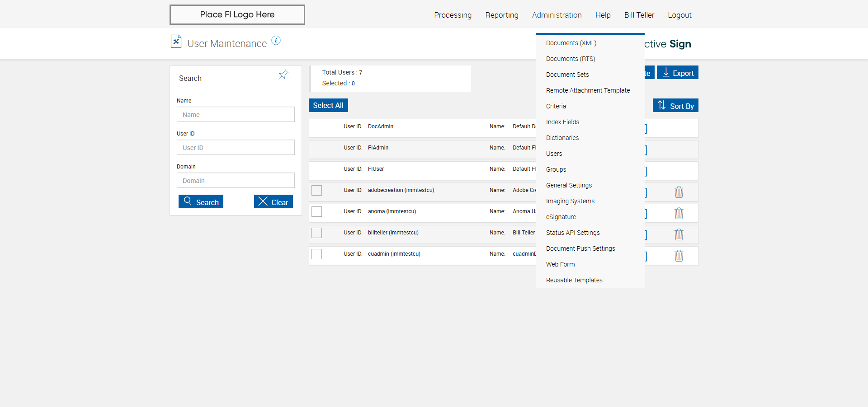The width and height of the screenshot is (868, 407).
Task: Focus the User ID search field
Action: tap(236, 148)
